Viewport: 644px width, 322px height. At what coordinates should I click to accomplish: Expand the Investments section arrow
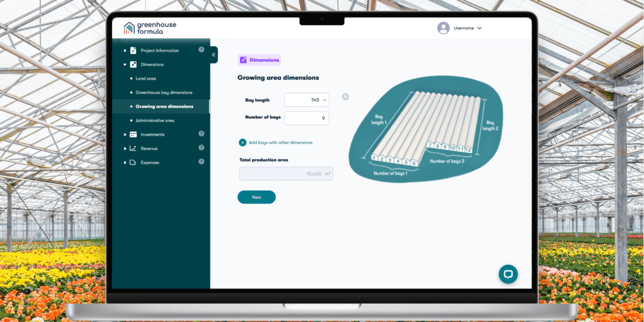click(x=125, y=134)
